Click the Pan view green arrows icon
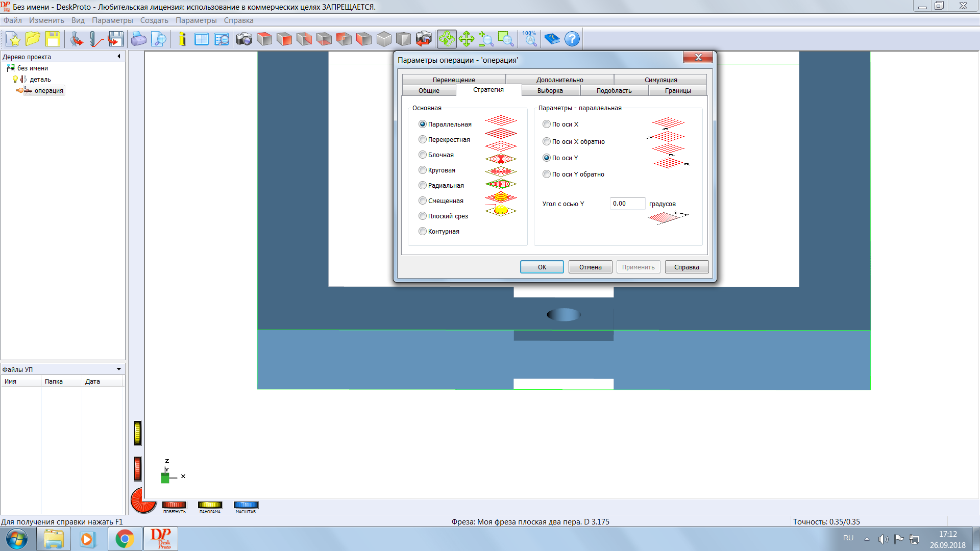This screenshot has height=551, width=980. click(466, 39)
